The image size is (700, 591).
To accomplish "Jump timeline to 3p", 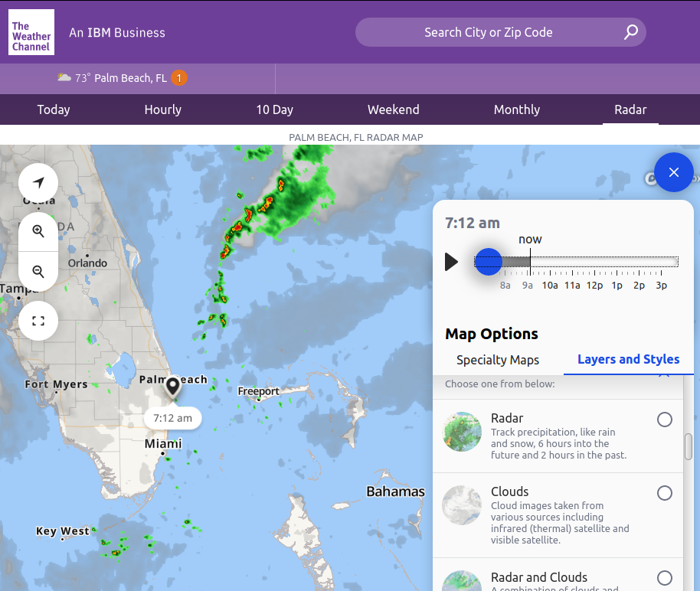I will coord(661,286).
